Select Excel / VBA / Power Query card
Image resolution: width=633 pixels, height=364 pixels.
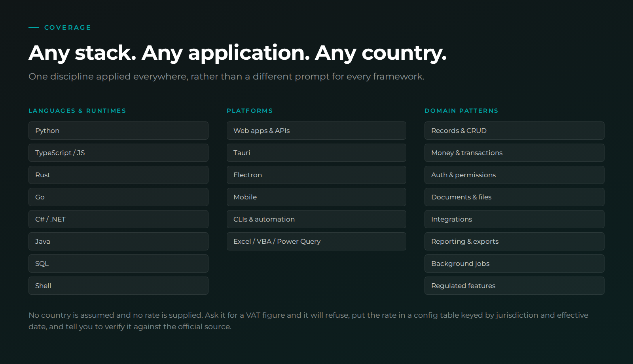click(316, 241)
